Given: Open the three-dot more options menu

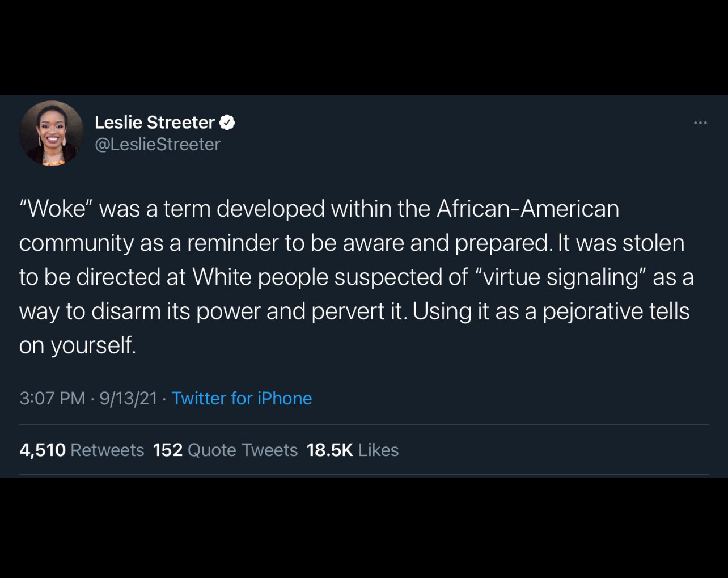Looking at the screenshot, I should [700, 123].
